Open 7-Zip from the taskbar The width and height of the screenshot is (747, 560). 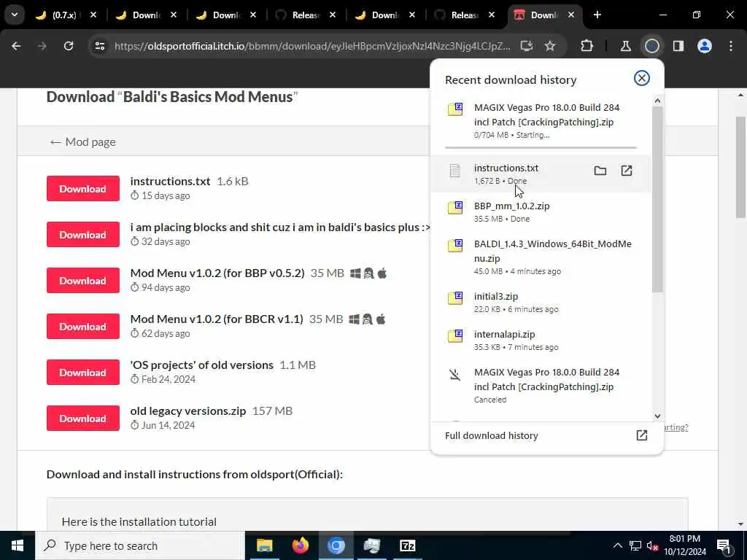(x=407, y=545)
